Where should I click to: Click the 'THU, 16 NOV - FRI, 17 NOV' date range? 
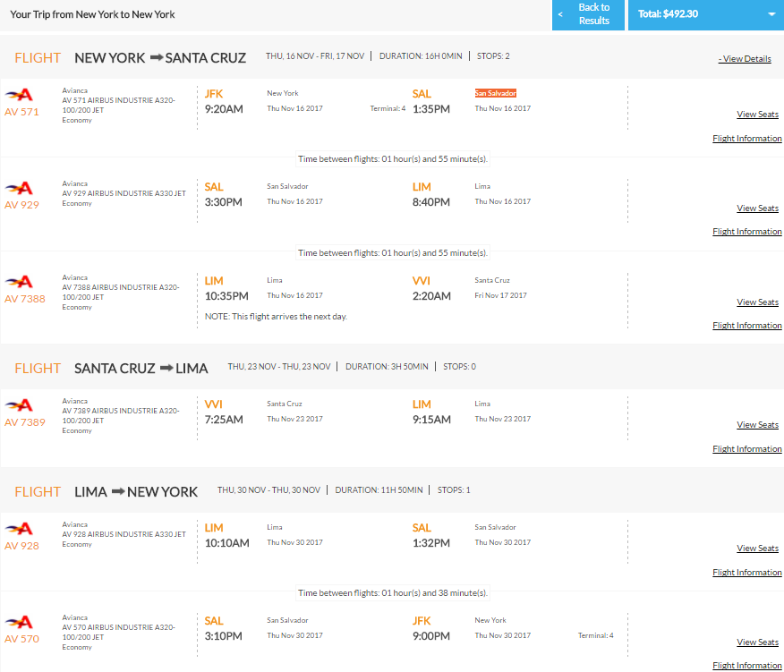(315, 56)
